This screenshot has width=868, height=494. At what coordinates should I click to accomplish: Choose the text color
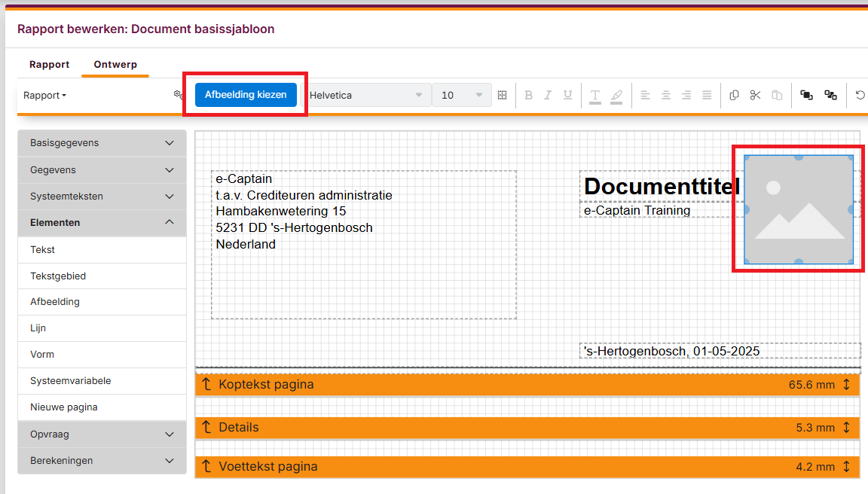pyautogui.click(x=595, y=96)
